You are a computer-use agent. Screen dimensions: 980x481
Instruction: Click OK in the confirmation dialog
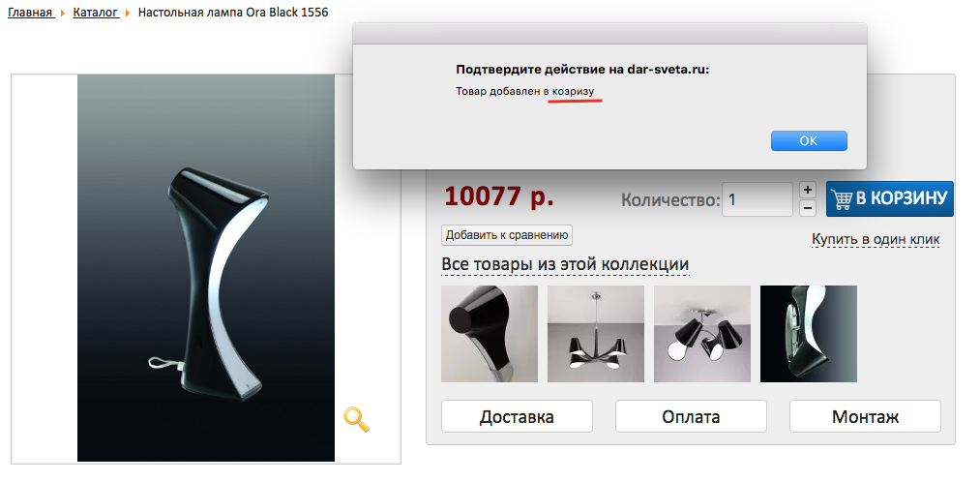[x=809, y=140]
